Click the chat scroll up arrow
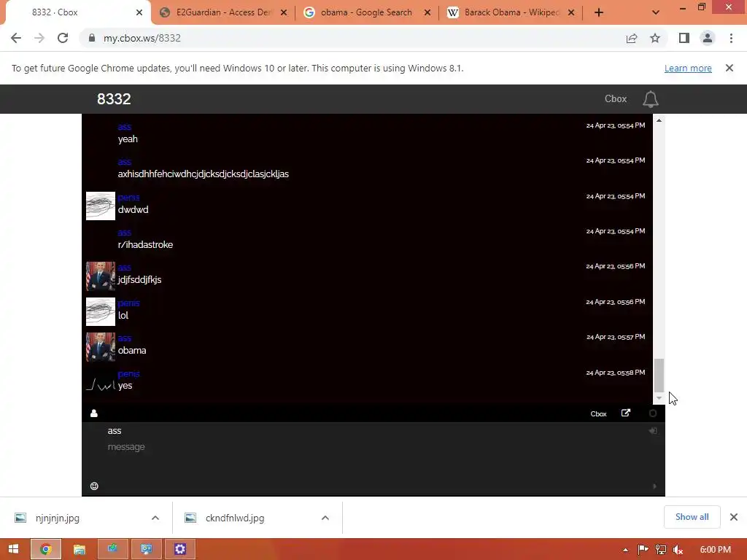Viewport: 747px width, 560px height. [659, 120]
